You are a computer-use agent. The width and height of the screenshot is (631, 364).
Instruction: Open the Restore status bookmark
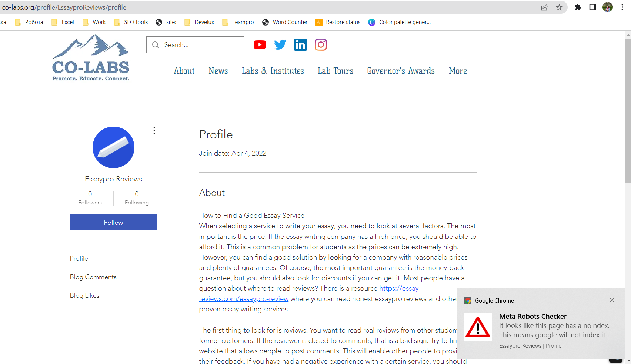[x=338, y=22]
